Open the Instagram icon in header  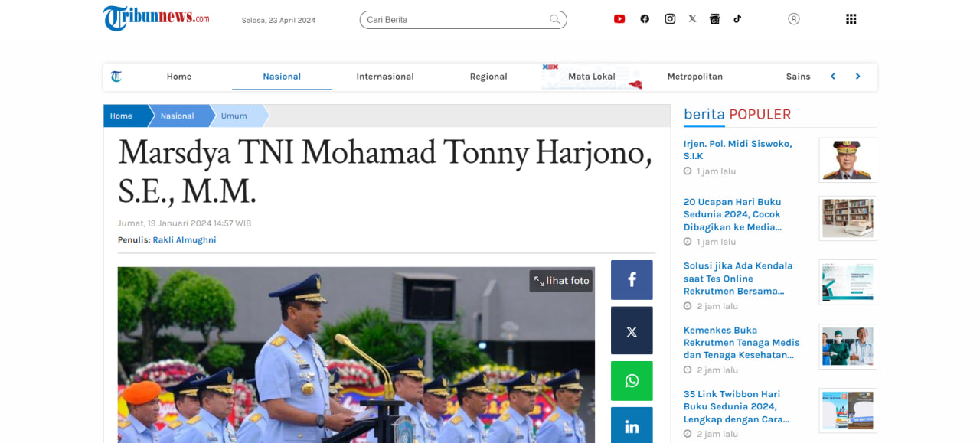pyautogui.click(x=670, y=19)
